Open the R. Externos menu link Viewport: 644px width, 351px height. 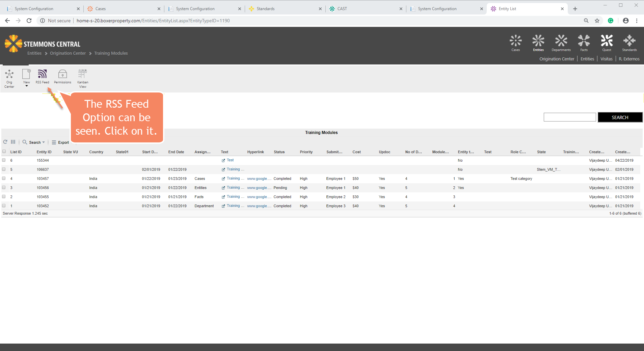629,59
